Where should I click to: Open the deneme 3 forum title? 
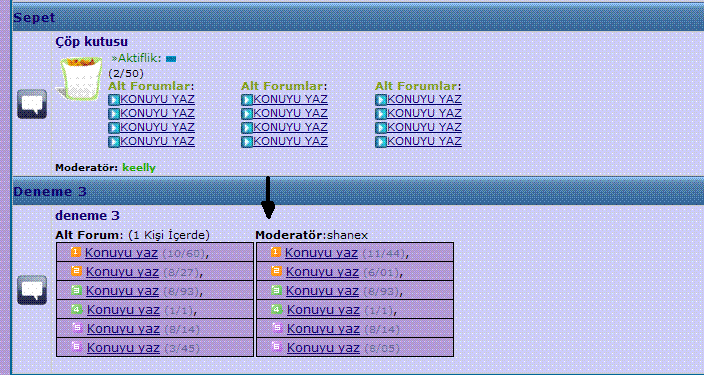pos(88,216)
